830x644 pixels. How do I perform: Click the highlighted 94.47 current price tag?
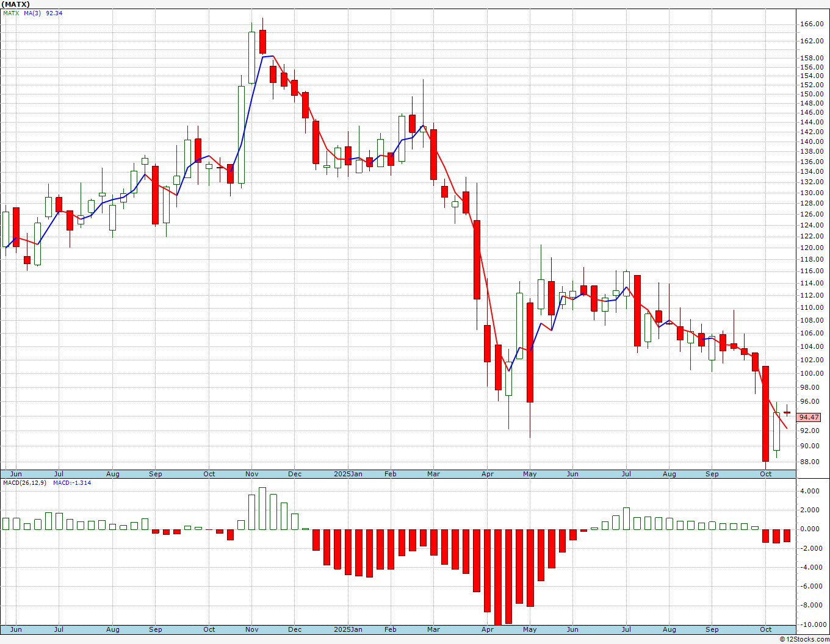[809, 417]
